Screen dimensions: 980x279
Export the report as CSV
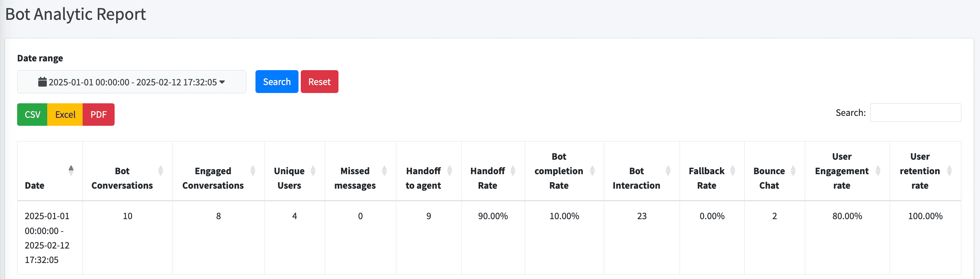pyautogui.click(x=32, y=114)
